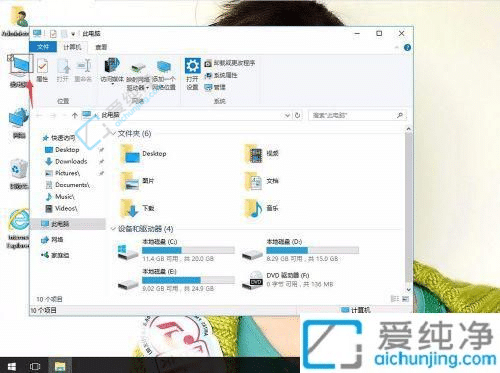
Task: Open the quick access toolbar customize dropdown
Action: [73, 34]
